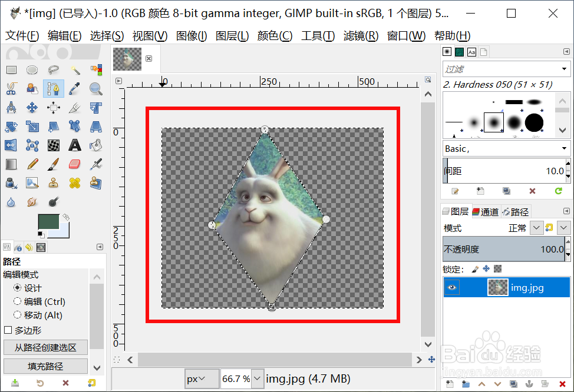Open the 工具(T) menu

click(318, 35)
